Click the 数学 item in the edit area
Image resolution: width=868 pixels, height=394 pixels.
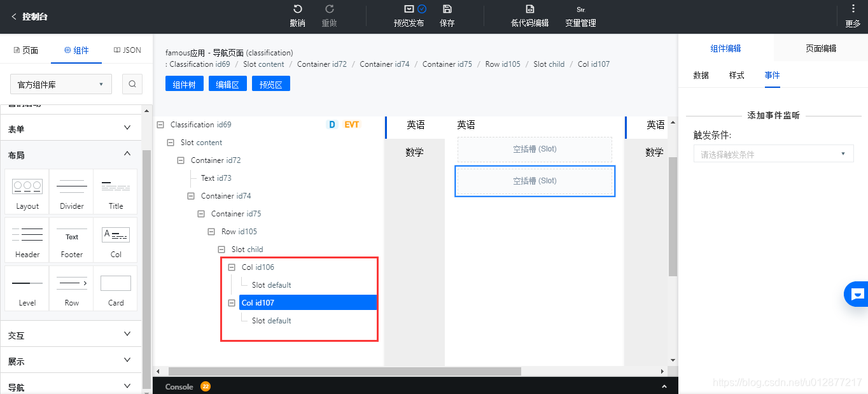(x=414, y=152)
